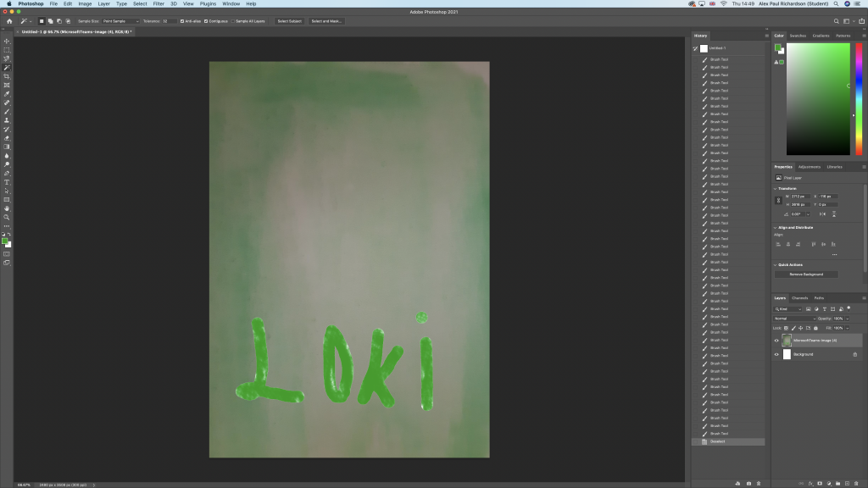The image size is (868, 488).
Task: Collapse the Quick Actions section
Action: pyautogui.click(x=775, y=265)
